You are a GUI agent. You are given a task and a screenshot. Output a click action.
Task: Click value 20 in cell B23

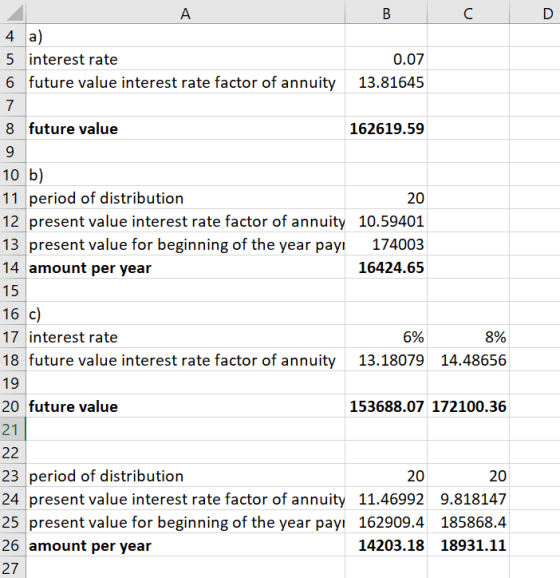point(386,476)
